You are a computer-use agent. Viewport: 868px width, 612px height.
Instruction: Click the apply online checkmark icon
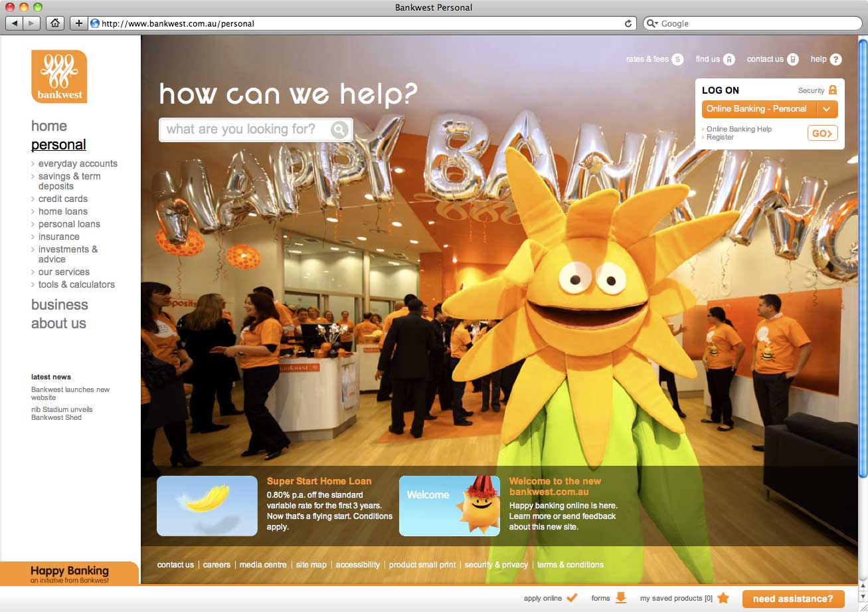571,597
